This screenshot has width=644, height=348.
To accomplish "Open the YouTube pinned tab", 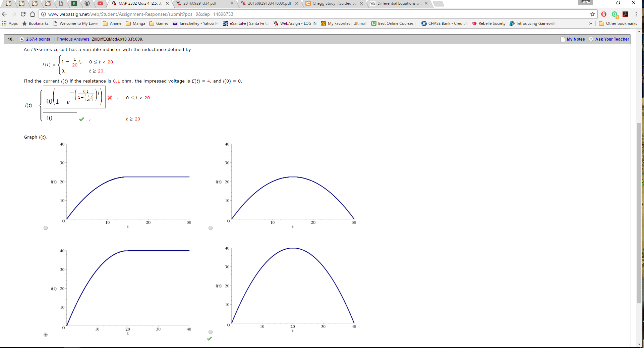I will pyautogui.click(x=101, y=4).
